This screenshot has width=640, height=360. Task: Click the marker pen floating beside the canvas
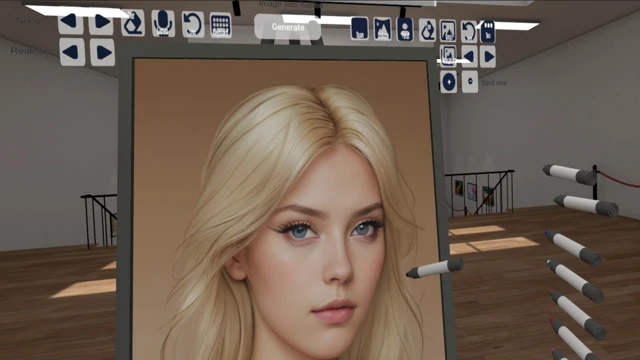pos(435,268)
